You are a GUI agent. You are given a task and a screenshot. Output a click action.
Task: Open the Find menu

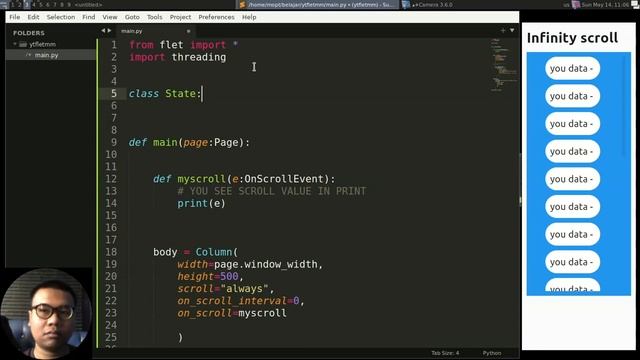(x=89, y=17)
